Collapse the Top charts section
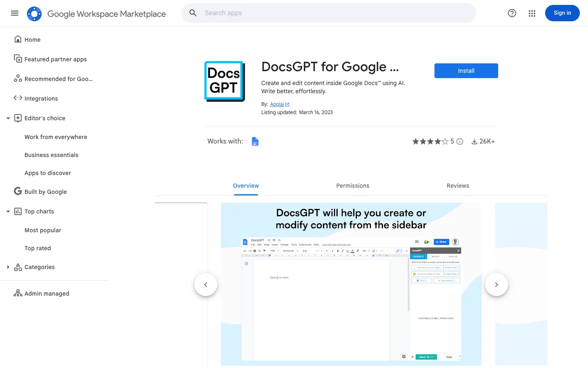 point(8,211)
